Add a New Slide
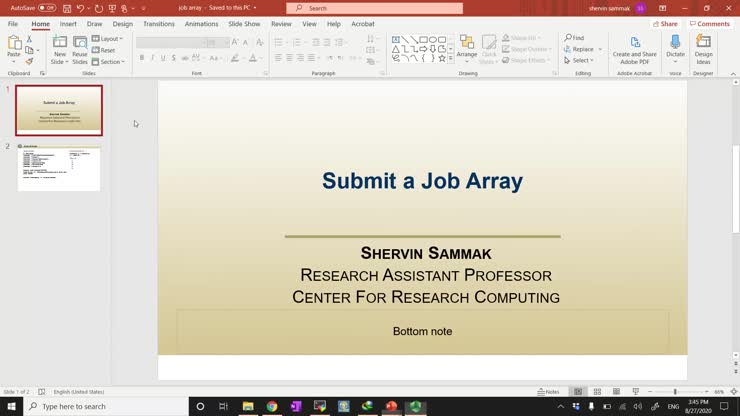This screenshot has height=416, width=740. (x=59, y=50)
